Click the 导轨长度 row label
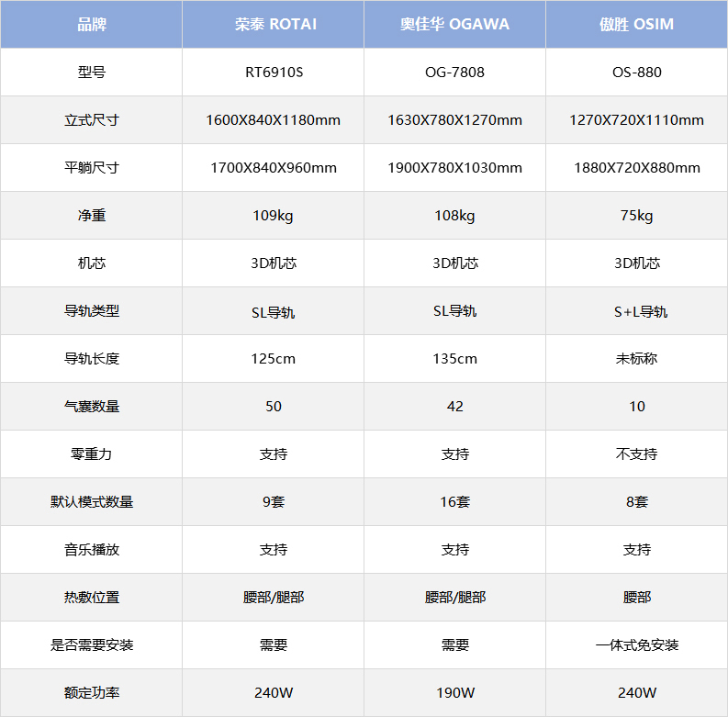 coord(92,359)
